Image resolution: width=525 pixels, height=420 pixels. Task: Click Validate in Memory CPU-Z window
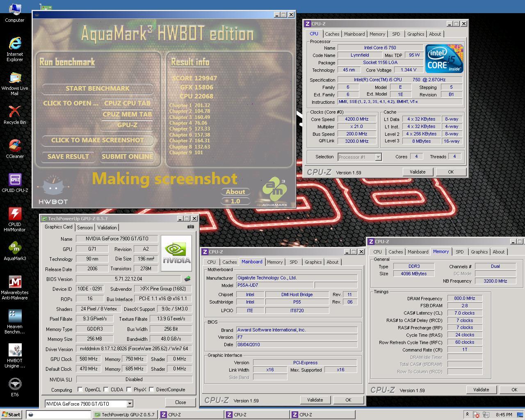click(x=481, y=390)
